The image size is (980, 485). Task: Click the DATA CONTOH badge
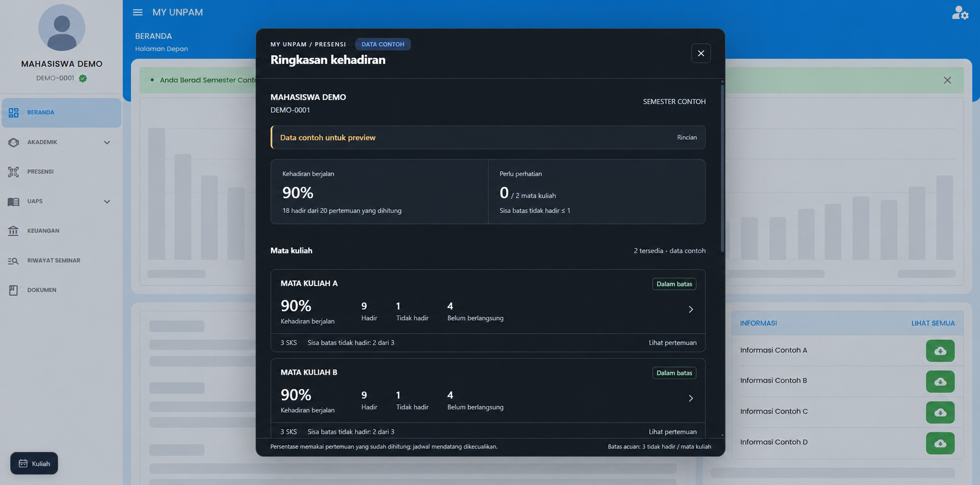tap(383, 45)
